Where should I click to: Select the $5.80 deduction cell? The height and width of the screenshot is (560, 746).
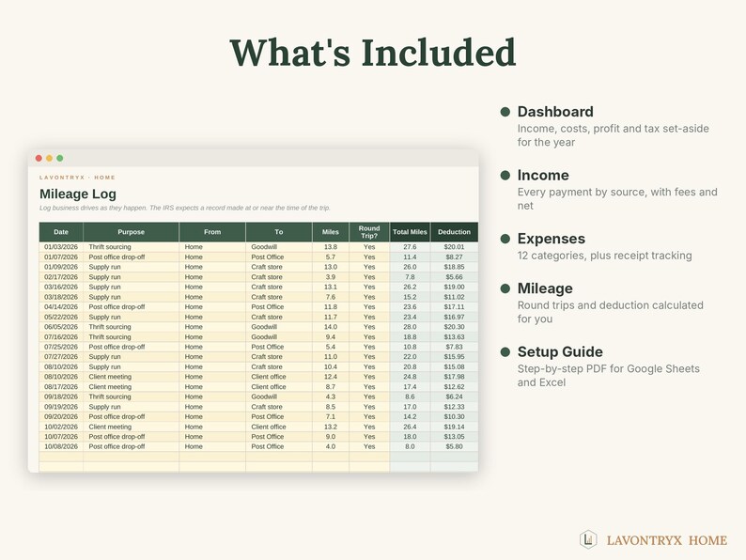pyautogui.click(x=454, y=446)
